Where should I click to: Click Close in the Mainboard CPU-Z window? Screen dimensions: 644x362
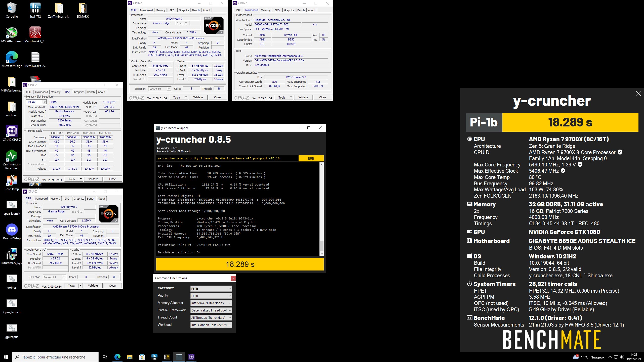click(x=323, y=97)
